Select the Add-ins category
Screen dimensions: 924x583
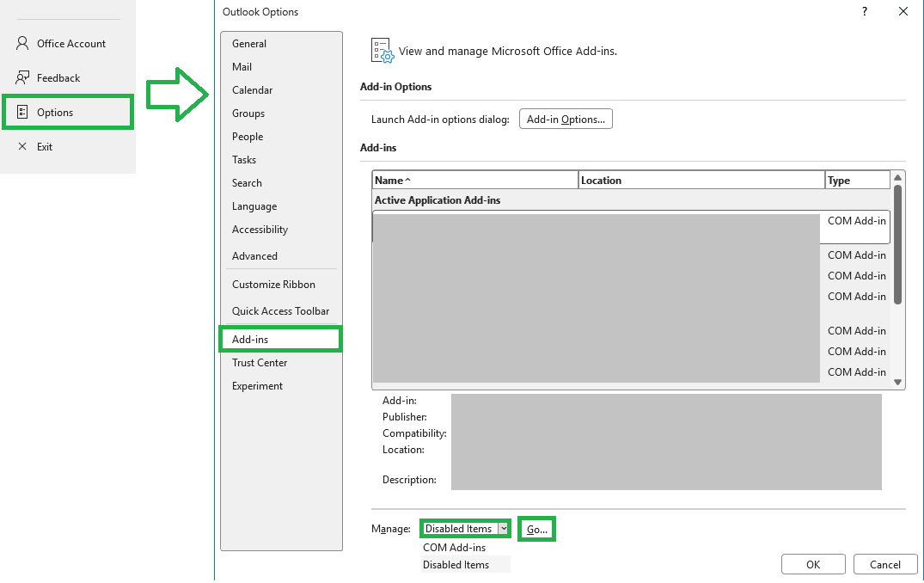280,340
